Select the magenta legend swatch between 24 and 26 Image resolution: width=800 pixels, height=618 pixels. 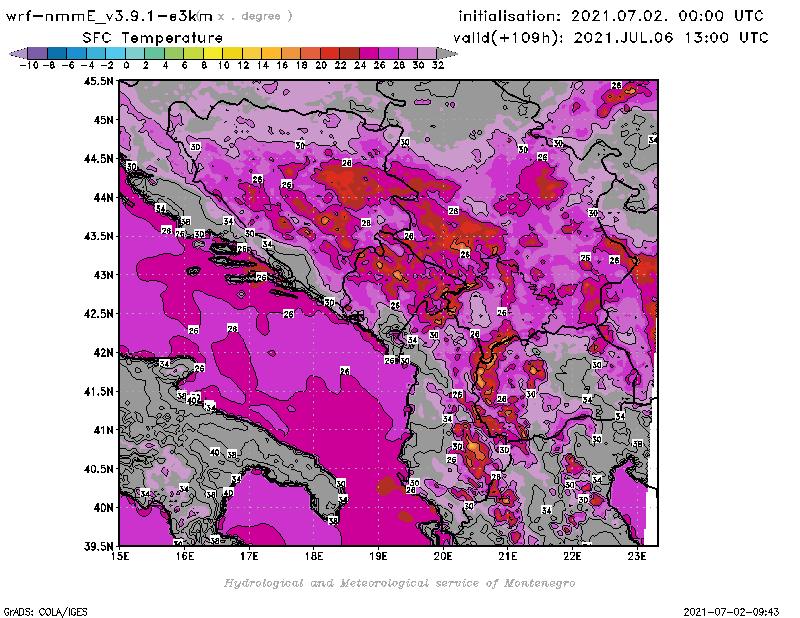(x=369, y=53)
